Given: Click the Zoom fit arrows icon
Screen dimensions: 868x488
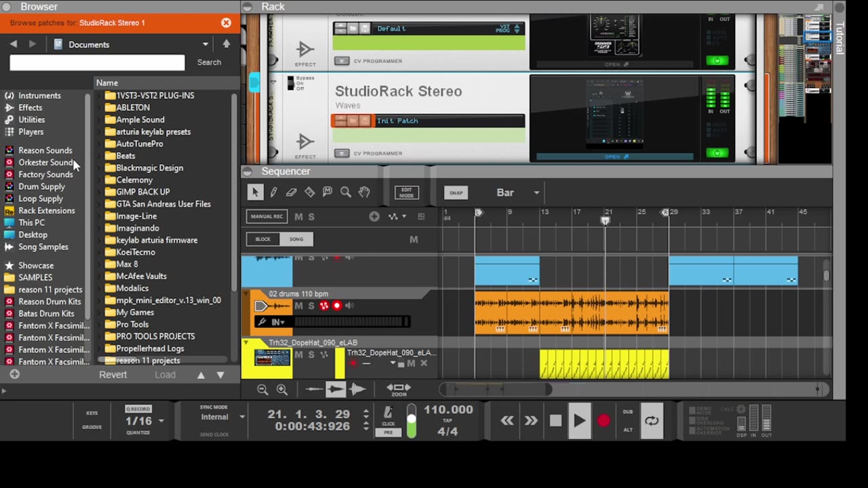Looking at the screenshot, I should click(x=399, y=389).
